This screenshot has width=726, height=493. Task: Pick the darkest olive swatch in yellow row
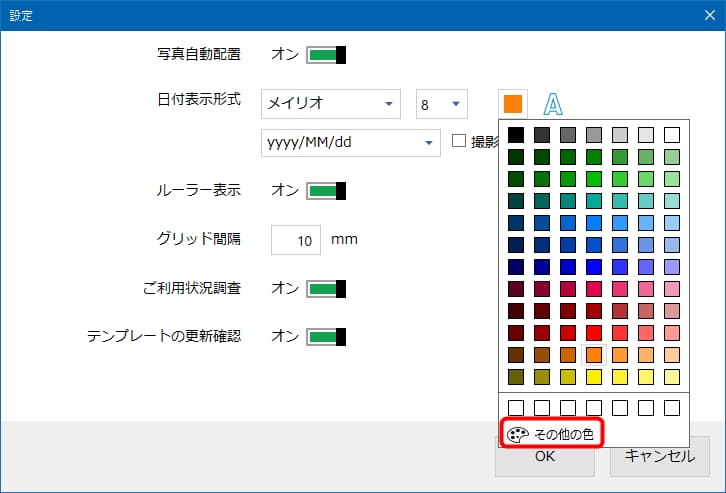point(516,377)
